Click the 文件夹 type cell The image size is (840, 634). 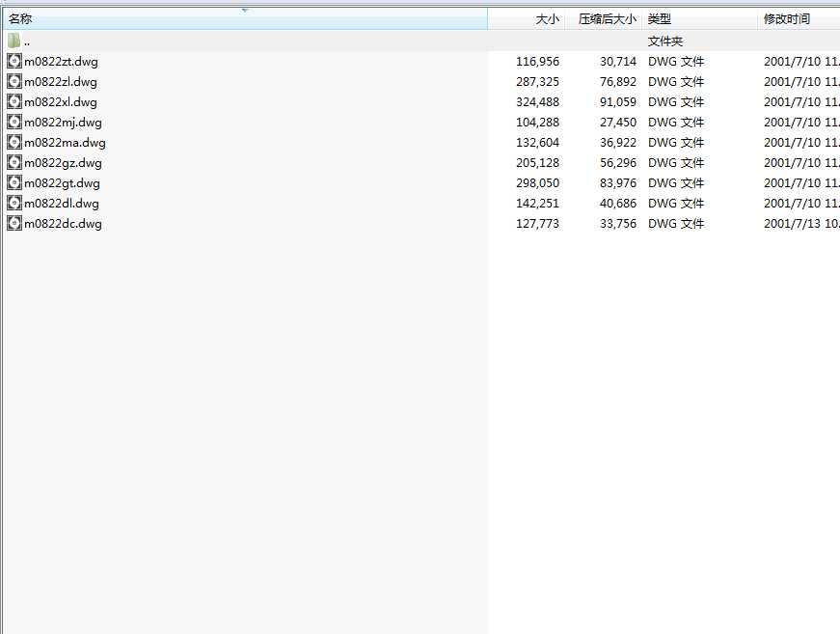point(665,41)
